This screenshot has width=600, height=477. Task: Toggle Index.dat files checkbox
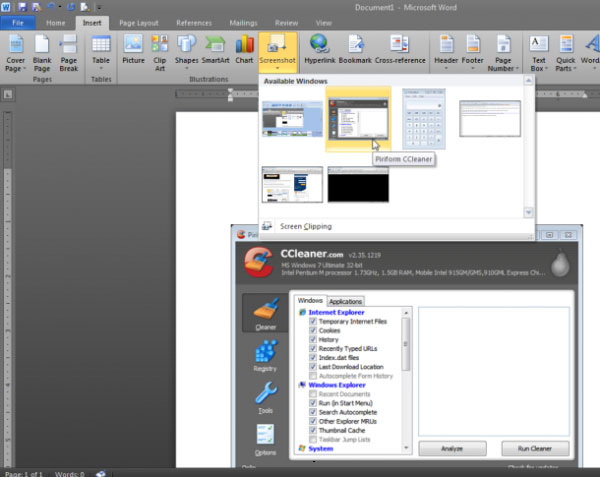[313, 358]
